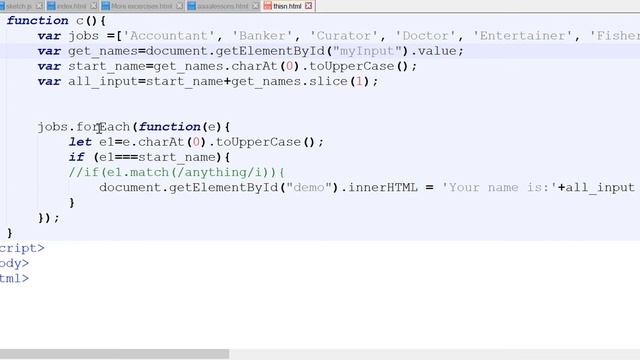Click start_name in its var declaration

coord(107,66)
